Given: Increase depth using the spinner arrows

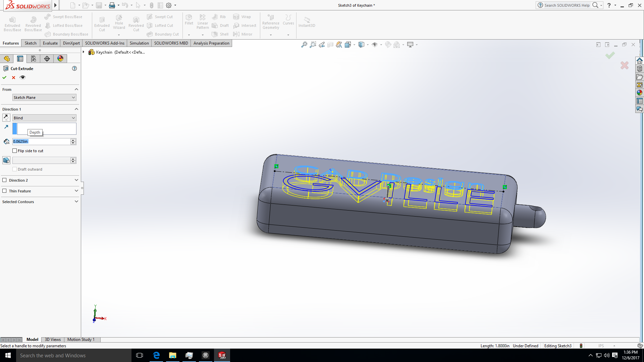Looking at the screenshot, I should coord(73,140).
